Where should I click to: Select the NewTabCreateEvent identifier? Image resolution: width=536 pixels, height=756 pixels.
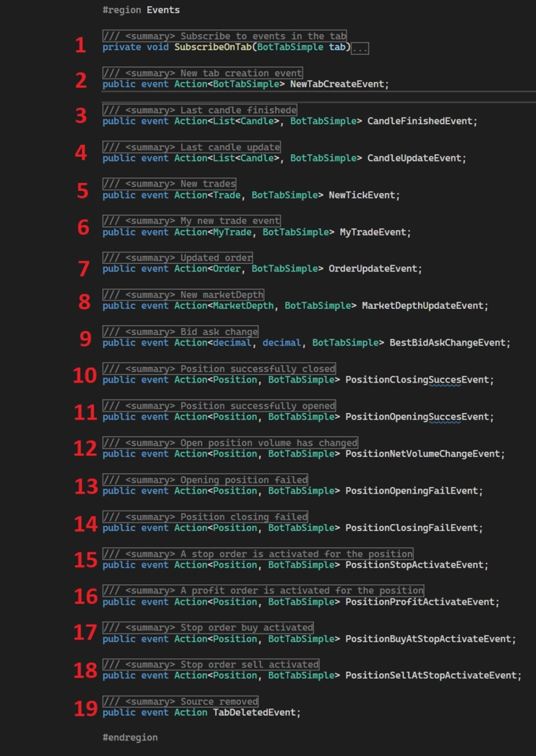click(337, 84)
